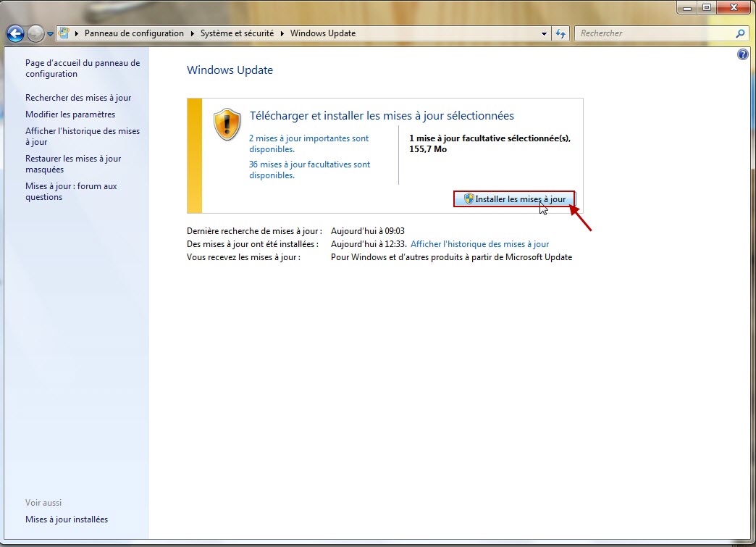Click Aujourd'hui à 09:03 value
This screenshot has height=547, width=756.
pos(367,231)
